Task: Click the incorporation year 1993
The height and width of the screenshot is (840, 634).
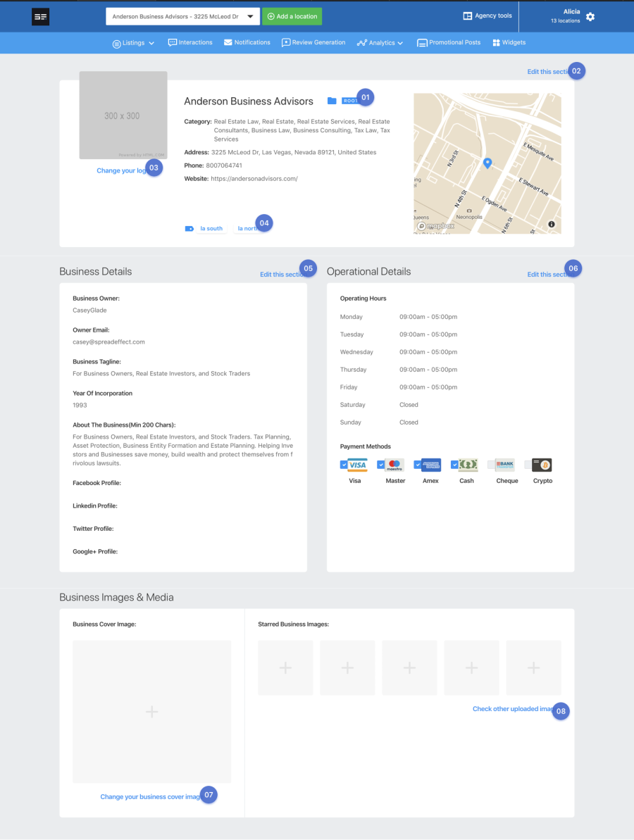Action: (80, 406)
